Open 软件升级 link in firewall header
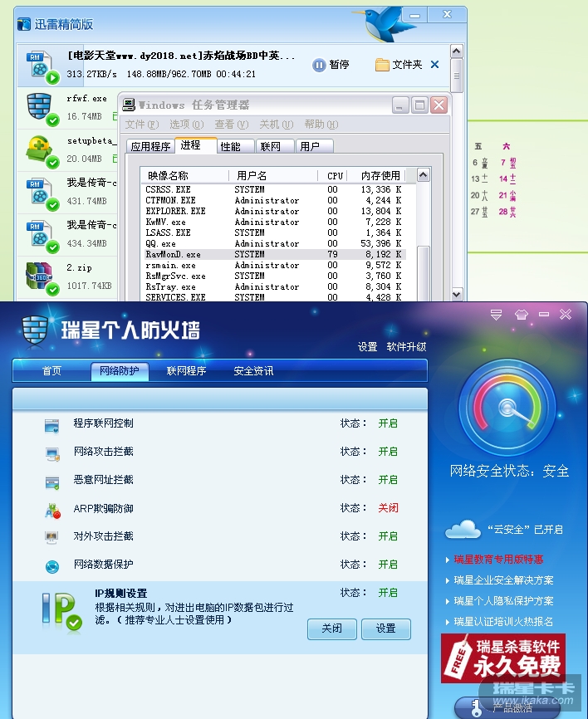Viewport: 588px width, 719px height. click(406, 347)
